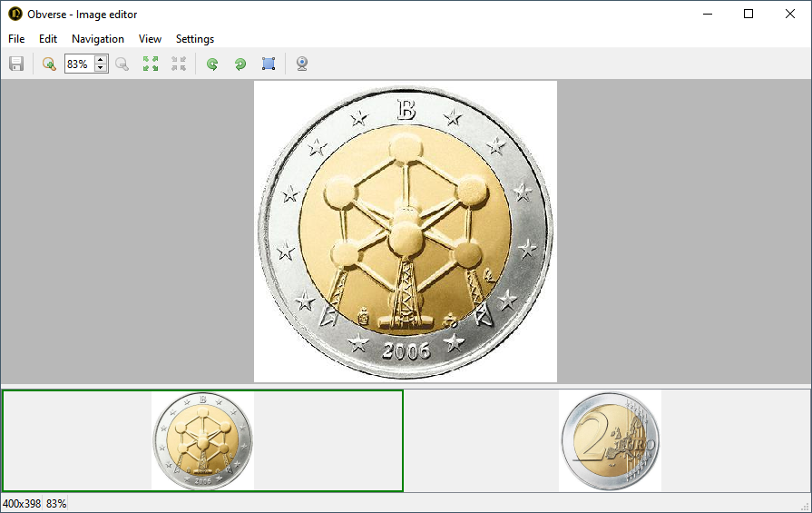Open the Navigation menu
812x513 pixels.
point(98,39)
